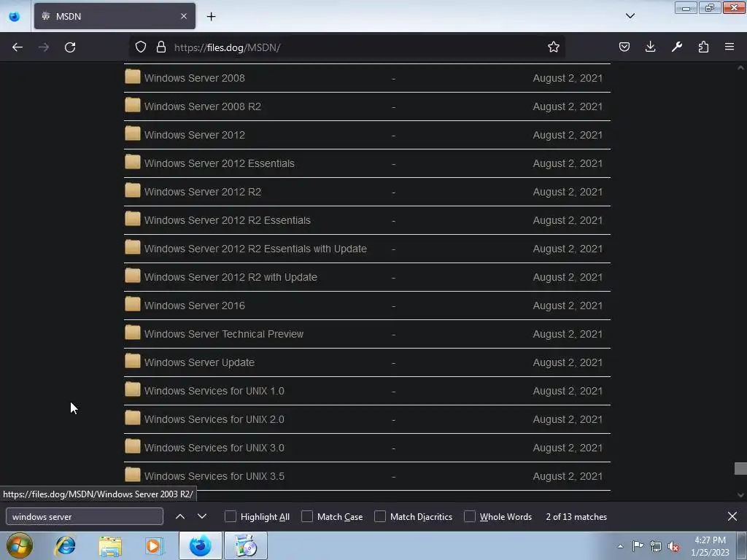Close the find bar

tap(732, 517)
